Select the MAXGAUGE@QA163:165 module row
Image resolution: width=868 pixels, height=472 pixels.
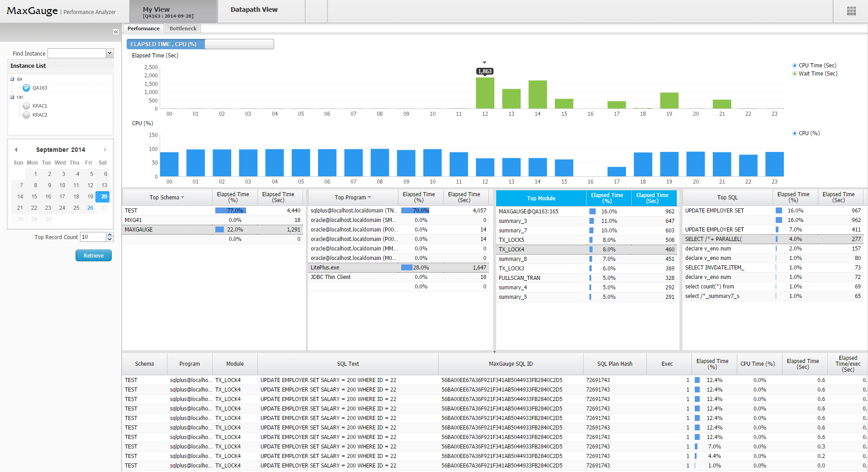[x=587, y=212]
